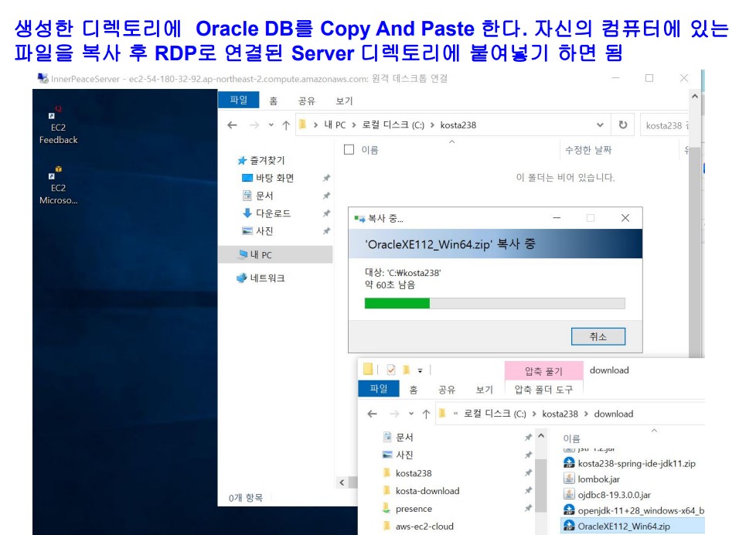
Task: Go back in download window
Action: click(x=373, y=414)
